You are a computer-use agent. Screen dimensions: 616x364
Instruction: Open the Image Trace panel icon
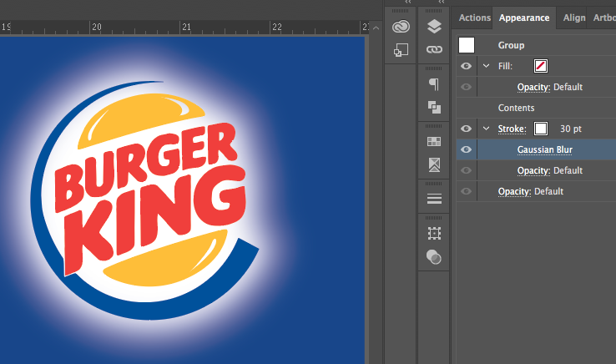point(434,164)
